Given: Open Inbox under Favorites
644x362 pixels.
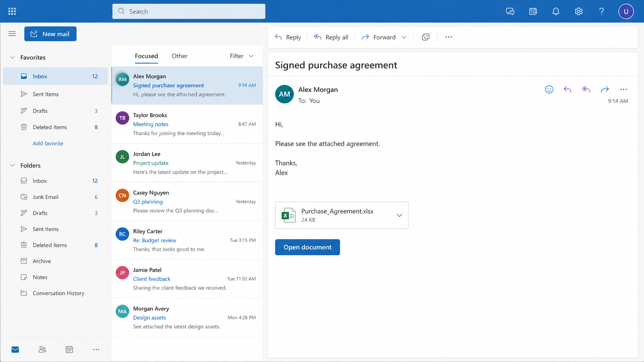Looking at the screenshot, I should pos(55,76).
